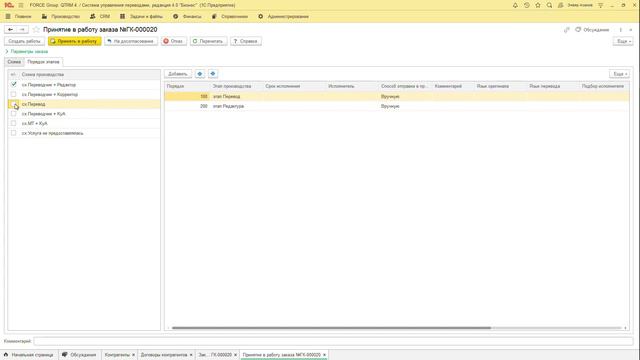Click the Отказ button
Screen dimensions: 640x360
click(x=173, y=41)
